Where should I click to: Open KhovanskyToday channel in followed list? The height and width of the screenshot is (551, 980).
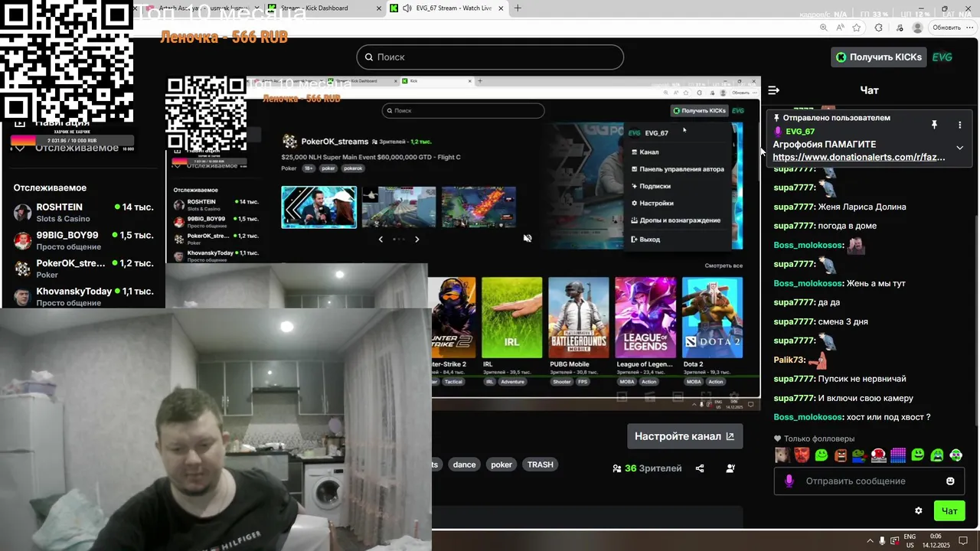83,296
